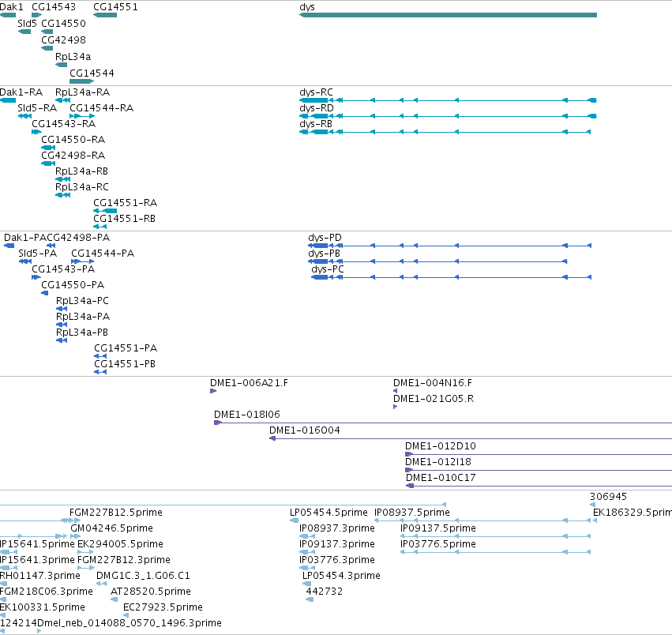Viewport: 672px width, 635px height.
Task: Click the Dak1 gene label
Action: click(12, 7)
